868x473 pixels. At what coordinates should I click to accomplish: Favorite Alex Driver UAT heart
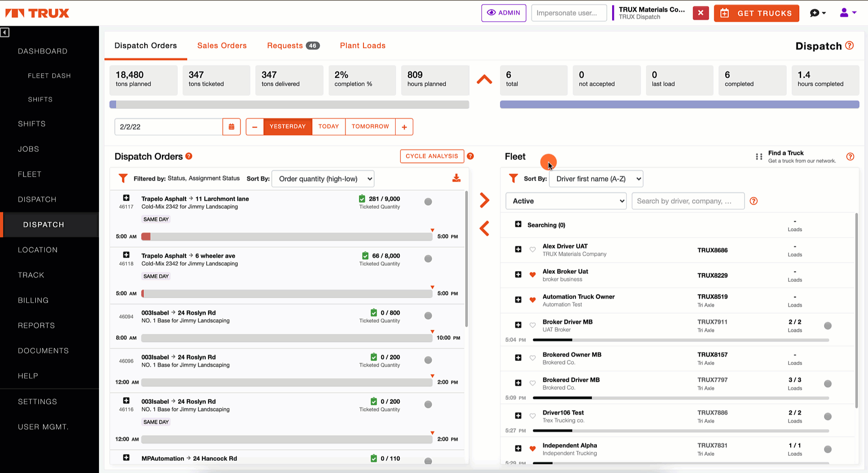click(533, 250)
